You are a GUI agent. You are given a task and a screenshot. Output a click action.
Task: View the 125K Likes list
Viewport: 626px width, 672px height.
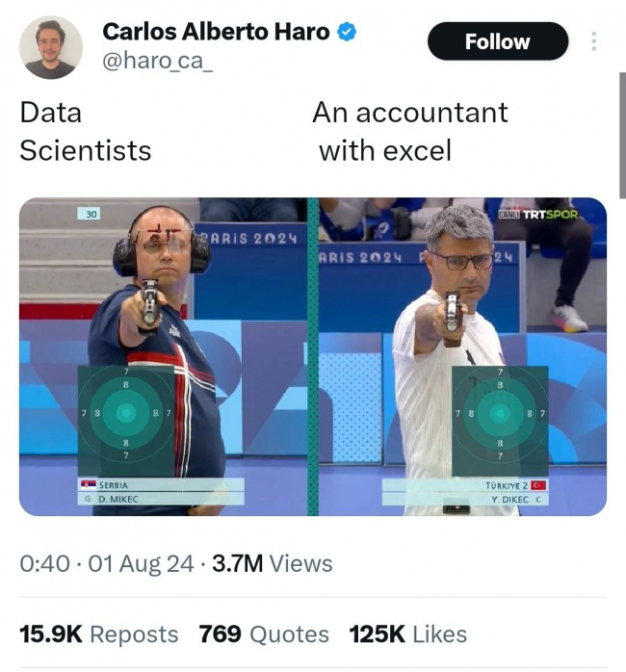(x=408, y=634)
